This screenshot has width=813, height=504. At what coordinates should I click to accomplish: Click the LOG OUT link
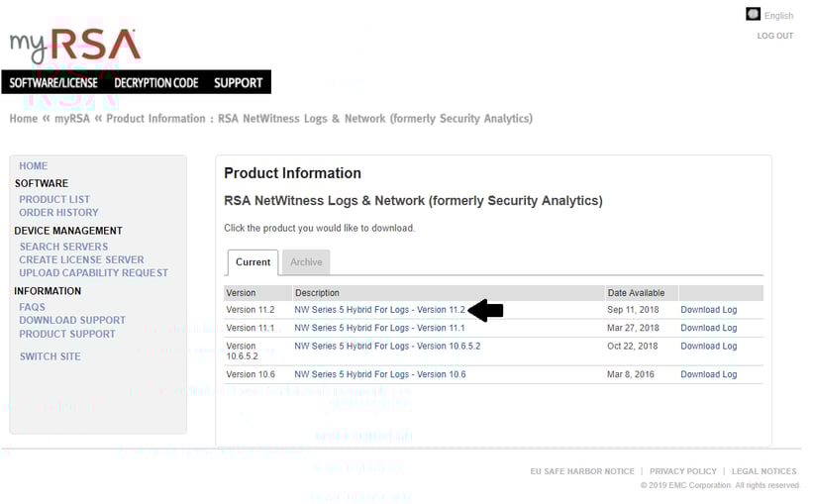[774, 36]
